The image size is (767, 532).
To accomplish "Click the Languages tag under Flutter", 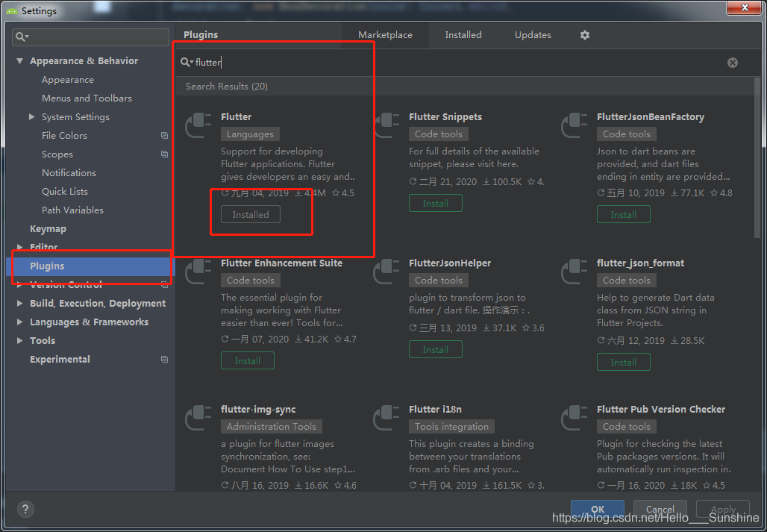I will click(250, 134).
